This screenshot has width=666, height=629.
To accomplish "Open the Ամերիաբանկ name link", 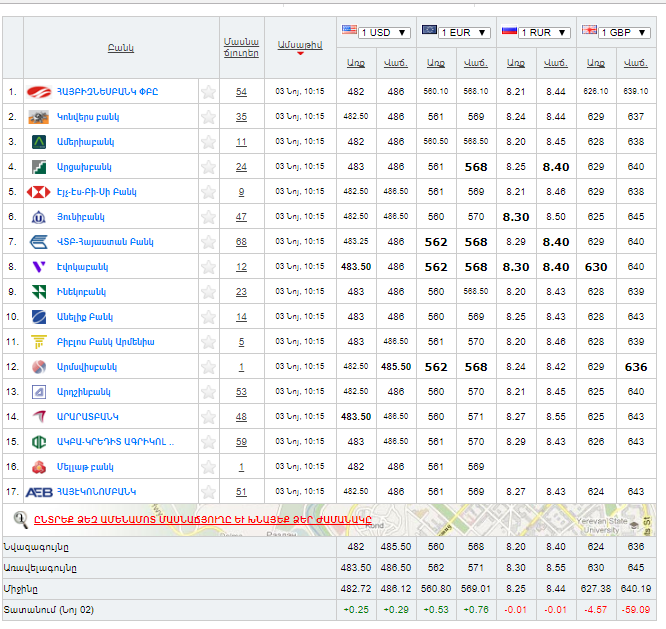I will [x=85, y=142].
